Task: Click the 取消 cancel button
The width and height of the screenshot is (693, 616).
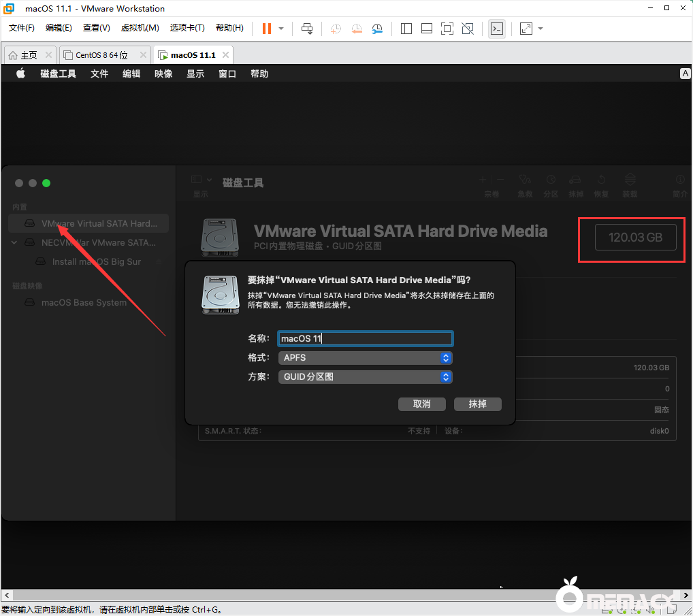Action: tap(422, 404)
